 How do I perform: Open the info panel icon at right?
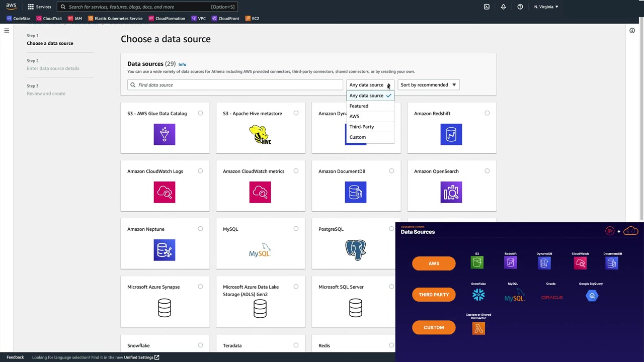coord(632,31)
